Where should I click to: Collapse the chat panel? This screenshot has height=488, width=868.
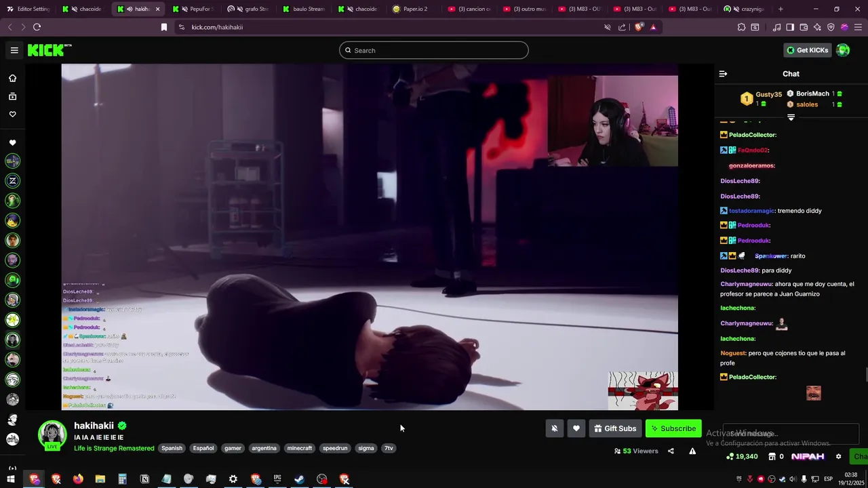723,74
